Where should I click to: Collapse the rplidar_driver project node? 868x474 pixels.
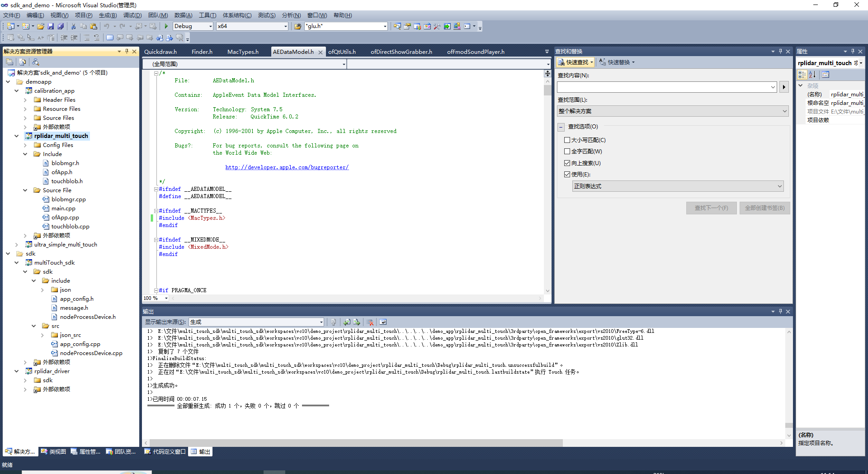(x=17, y=371)
